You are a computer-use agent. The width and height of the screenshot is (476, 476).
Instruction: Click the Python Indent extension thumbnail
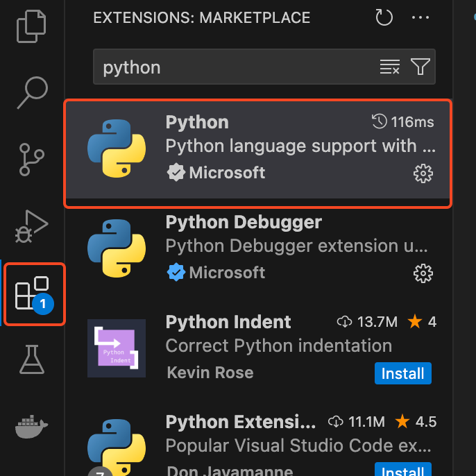point(117,348)
